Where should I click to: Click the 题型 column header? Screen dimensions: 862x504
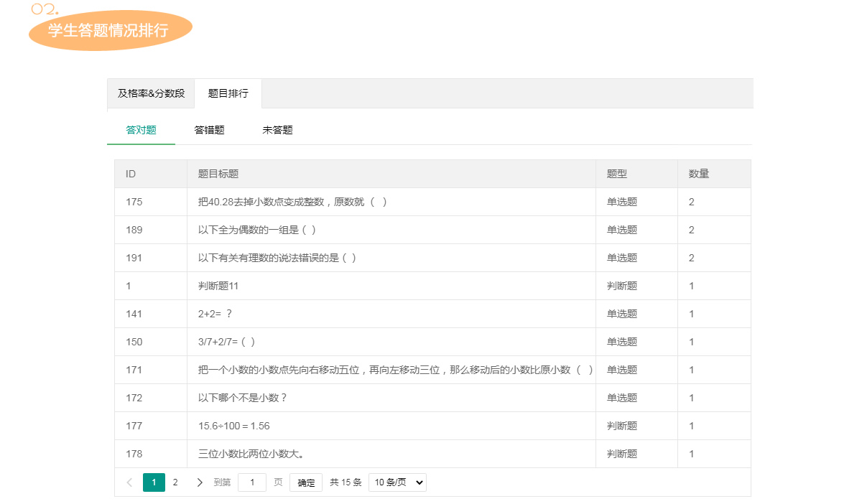616,174
